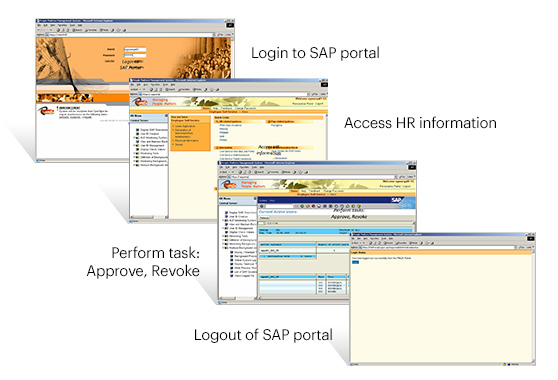
Task: Click the address bar in the HR information window
Action: pyautogui.click(x=224, y=94)
